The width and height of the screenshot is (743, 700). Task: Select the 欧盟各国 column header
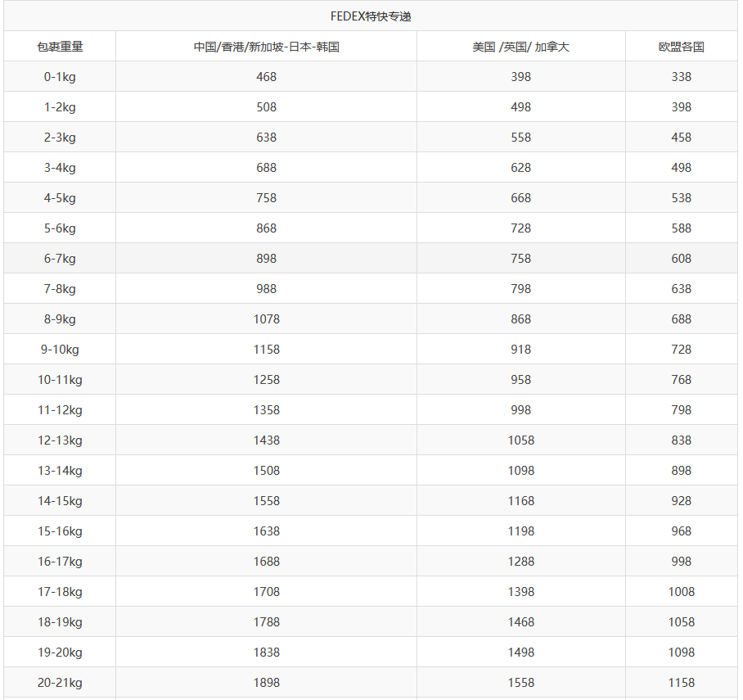681,47
